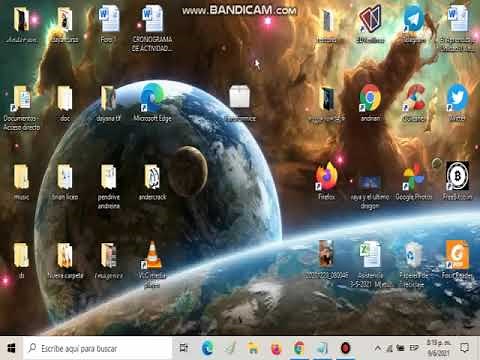Open the photo thumbnail left of the Asistencia file
This screenshot has height=360, width=480.
(326, 254)
